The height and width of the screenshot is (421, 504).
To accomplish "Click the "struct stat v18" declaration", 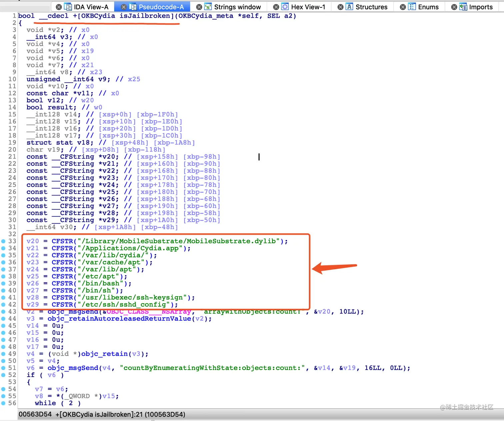I will (x=60, y=143).
